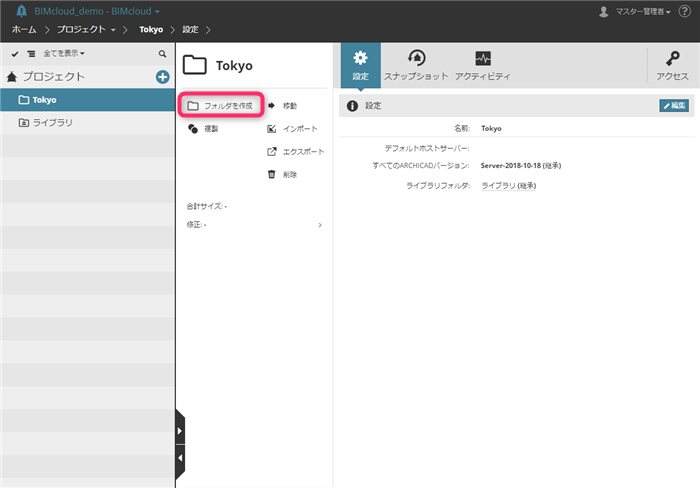This screenshot has height=488, width=700.
Task: Expand the 修正 details chevron
Action: 320,225
